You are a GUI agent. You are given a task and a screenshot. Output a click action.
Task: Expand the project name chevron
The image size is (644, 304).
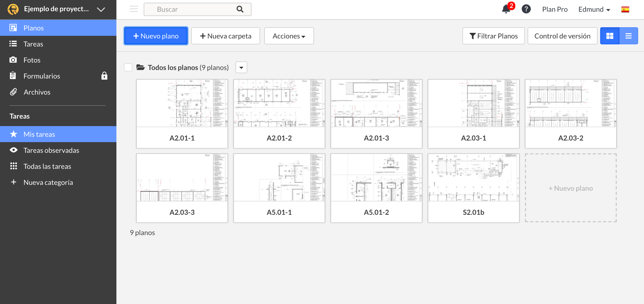pyautogui.click(x=101, y=9)
